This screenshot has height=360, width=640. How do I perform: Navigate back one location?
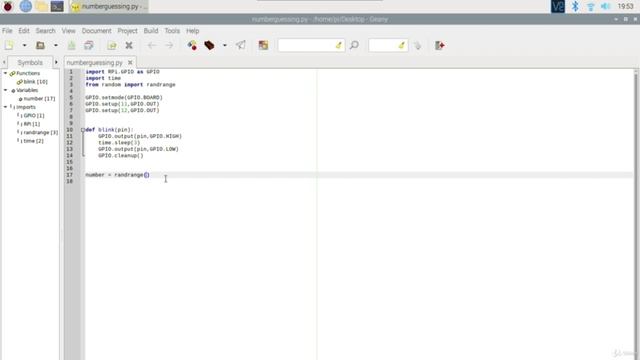tap(152, 45)
